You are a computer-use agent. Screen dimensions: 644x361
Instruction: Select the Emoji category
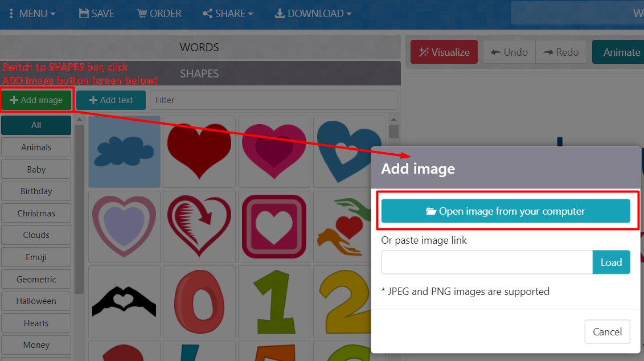click(x=36, y=257)
